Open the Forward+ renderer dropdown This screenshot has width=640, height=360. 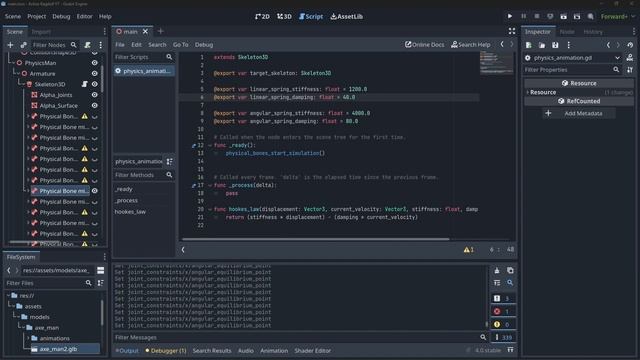618,16
